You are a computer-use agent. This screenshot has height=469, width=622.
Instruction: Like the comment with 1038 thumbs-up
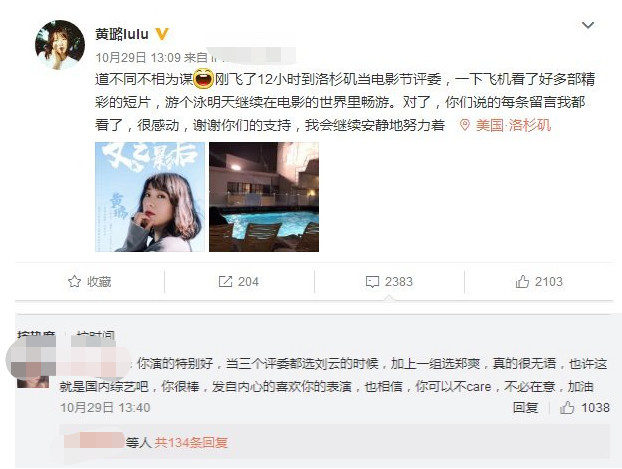tap(584, 407)
